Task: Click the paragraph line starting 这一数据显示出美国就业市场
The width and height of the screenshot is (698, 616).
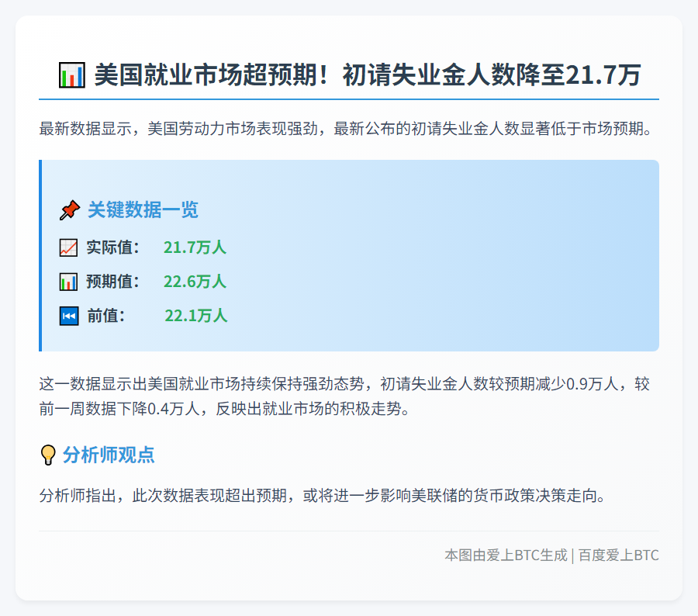Action: tap(344, 384)
